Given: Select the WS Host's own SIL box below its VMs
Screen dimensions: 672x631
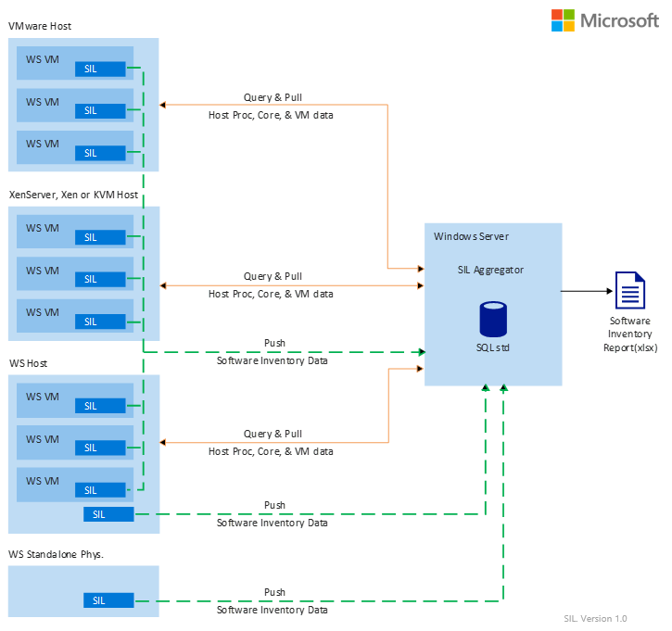Looking at the screenshot, I should click(x=108, y=514).
